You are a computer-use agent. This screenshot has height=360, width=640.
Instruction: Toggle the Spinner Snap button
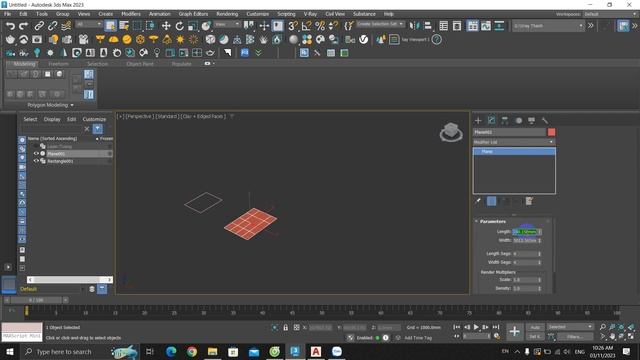pos(333,26)
